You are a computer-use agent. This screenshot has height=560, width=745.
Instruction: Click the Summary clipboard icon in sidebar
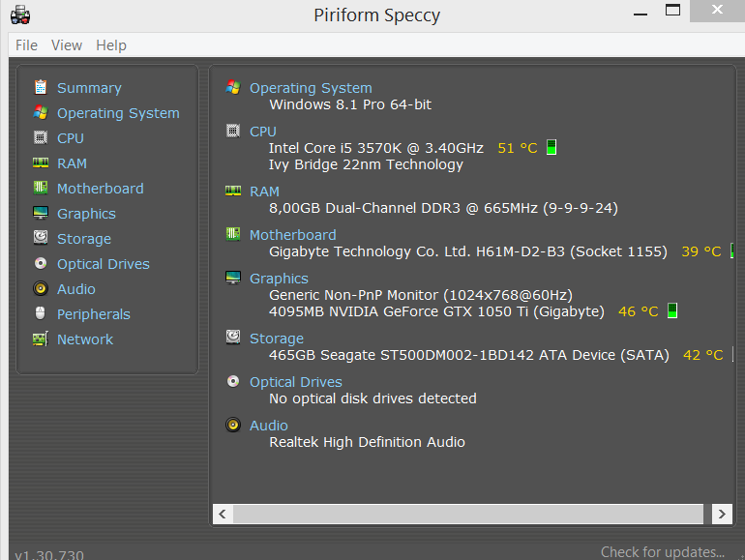pos(41,87)
